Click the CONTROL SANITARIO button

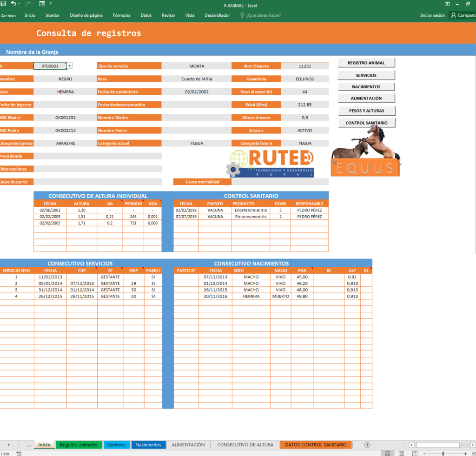(x=366, y=123)
